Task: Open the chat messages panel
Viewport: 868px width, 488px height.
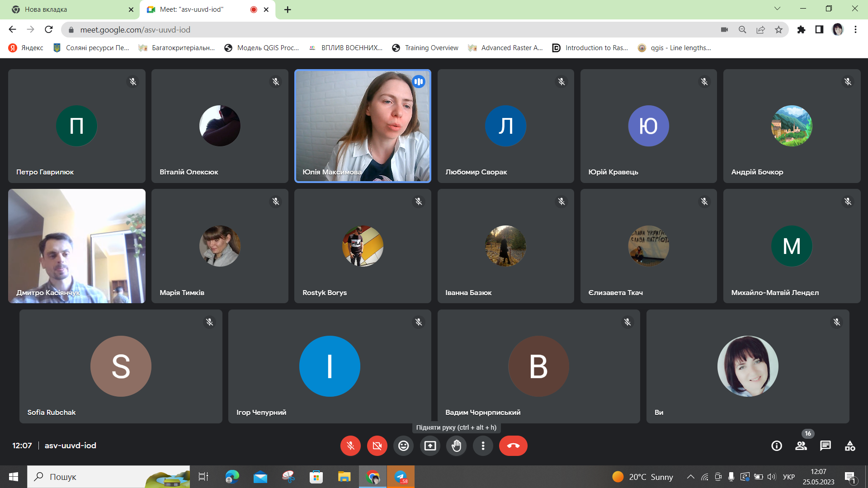Action: coord(825,446)
